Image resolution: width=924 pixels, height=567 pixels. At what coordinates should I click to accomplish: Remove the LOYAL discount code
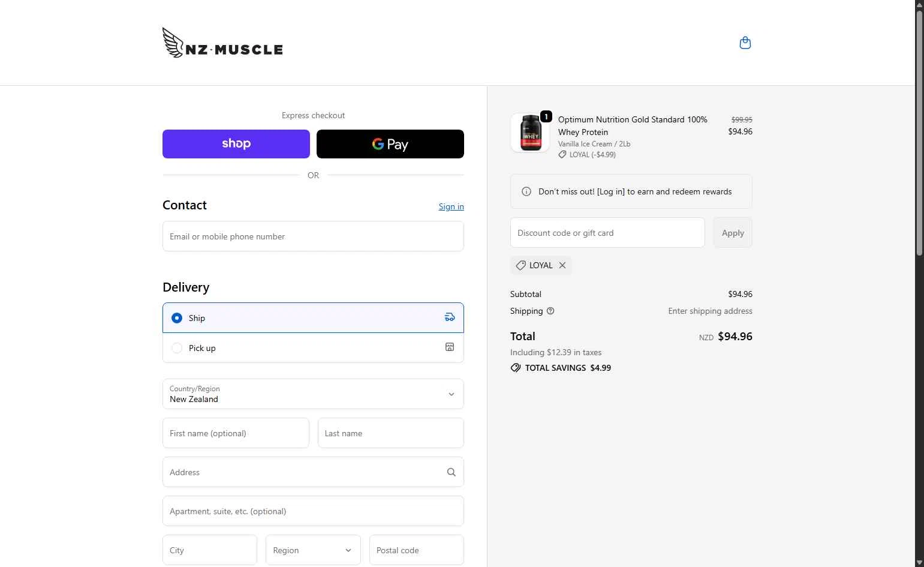tap(562, 265)
